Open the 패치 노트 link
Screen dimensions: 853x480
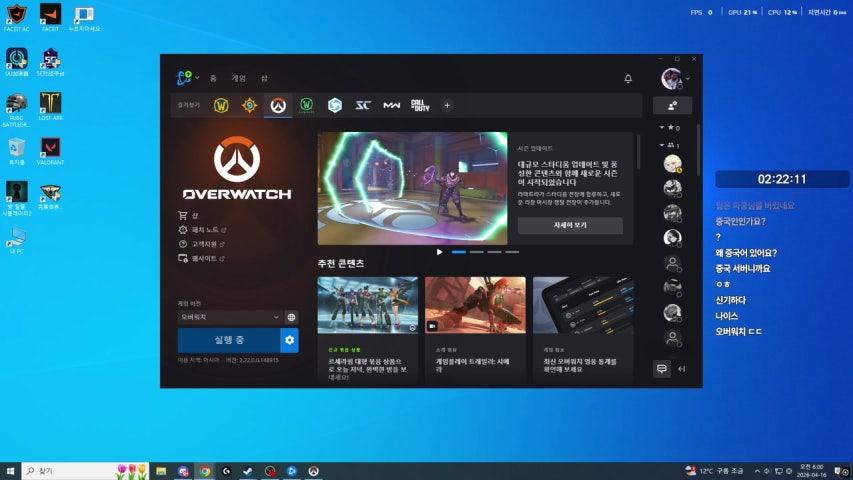pyautogui.click(x=202, y=230)
